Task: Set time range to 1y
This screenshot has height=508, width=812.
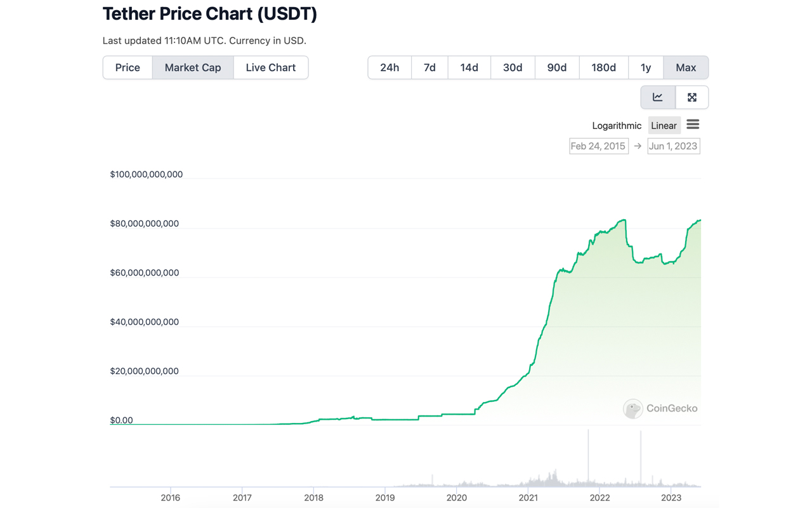Action: pos(646,67)
